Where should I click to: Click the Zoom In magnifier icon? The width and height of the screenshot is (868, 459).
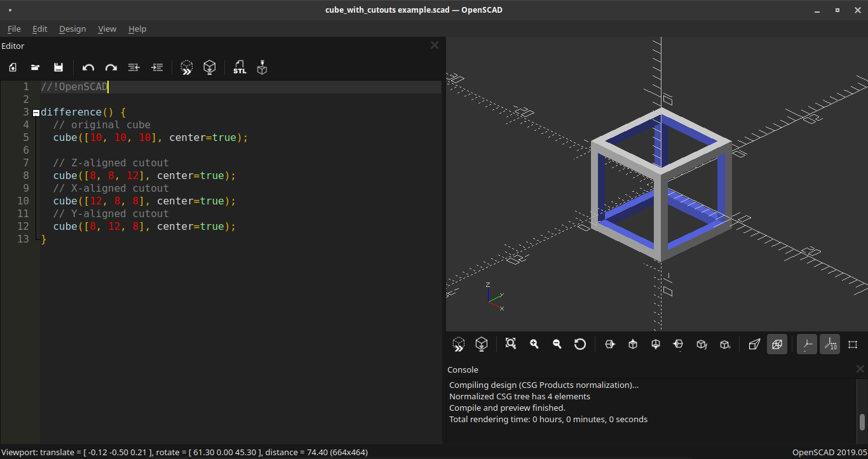coord(534,344)
